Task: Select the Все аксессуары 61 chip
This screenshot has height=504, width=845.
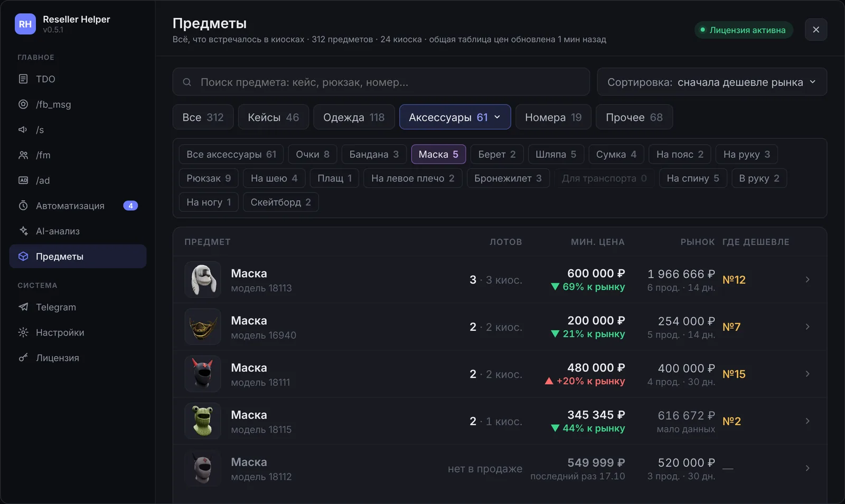Action: [x=231, y=154]
